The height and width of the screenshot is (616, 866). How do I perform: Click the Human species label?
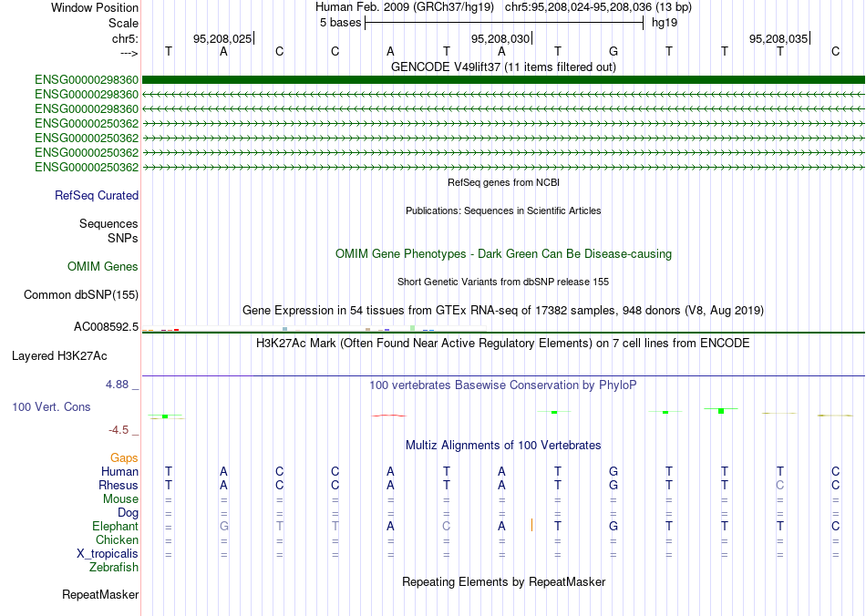coord(119,471)
